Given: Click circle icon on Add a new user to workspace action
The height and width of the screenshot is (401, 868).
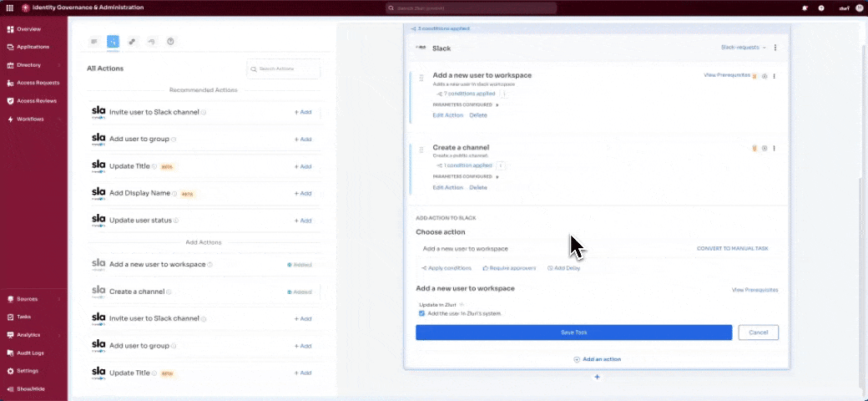Looking at the screenshot, I should point(765,76).
